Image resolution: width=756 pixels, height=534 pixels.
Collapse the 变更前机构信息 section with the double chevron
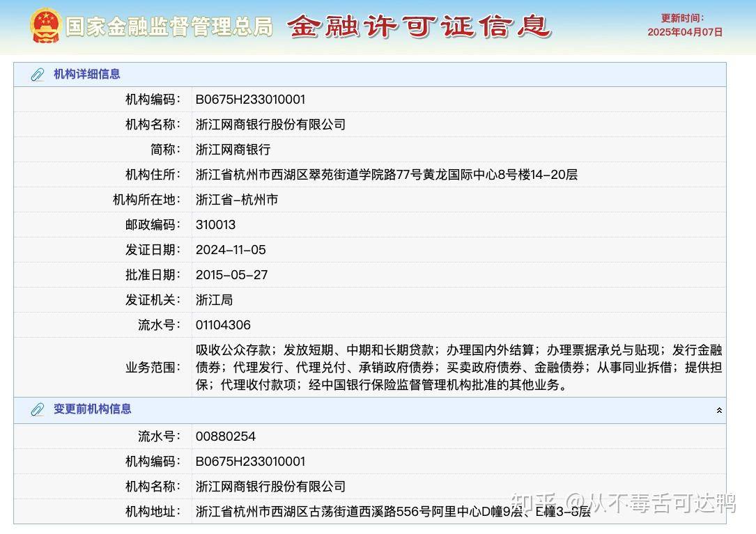click(x=719, y=410)
